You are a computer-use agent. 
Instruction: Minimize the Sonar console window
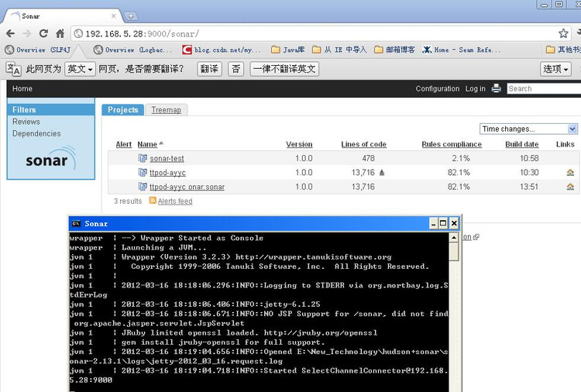[434, 223]
